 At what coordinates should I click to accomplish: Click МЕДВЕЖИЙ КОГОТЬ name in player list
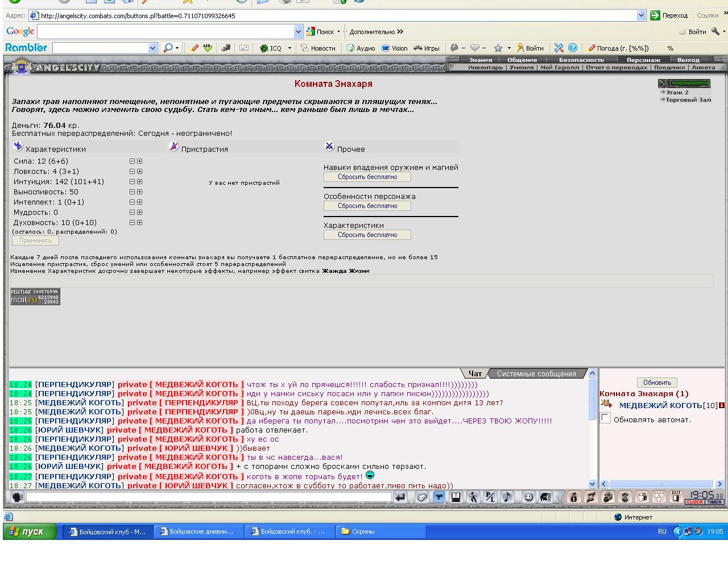pos(660,405)
